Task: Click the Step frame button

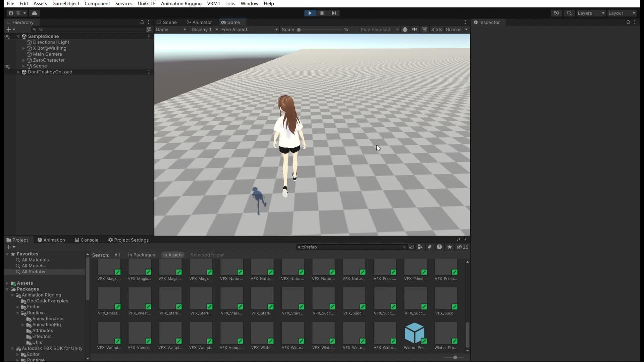Action: click(334, 13)
